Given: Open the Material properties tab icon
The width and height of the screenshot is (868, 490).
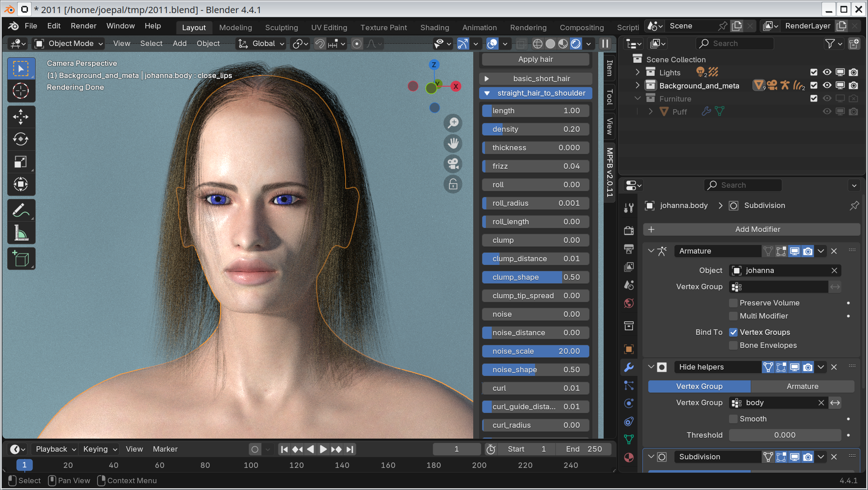Looking at the screenshot, I should pos(629,458).
